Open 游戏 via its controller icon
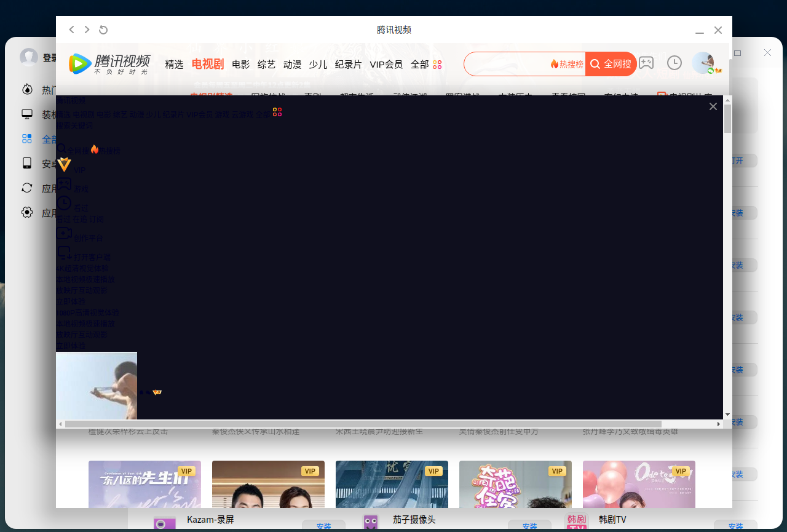This screenshot has width=787, height=532. (65, 183)
